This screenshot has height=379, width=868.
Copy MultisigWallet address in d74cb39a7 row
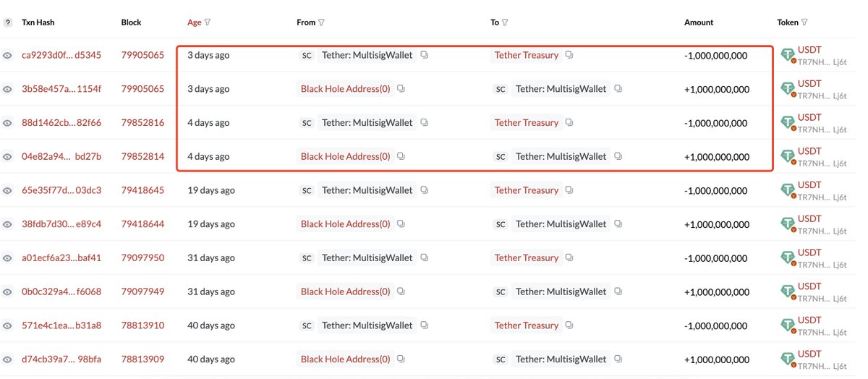pos(618,359)
